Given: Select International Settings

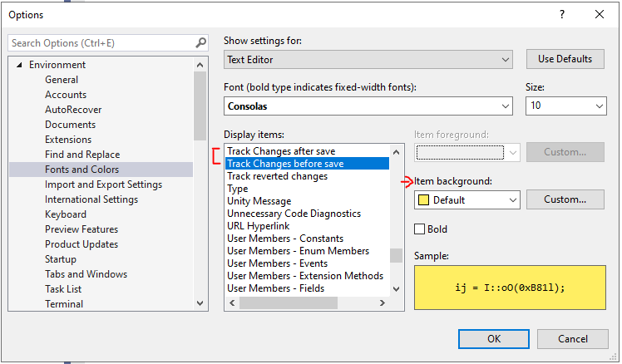Looking at the screenshot, I should 91,199.
